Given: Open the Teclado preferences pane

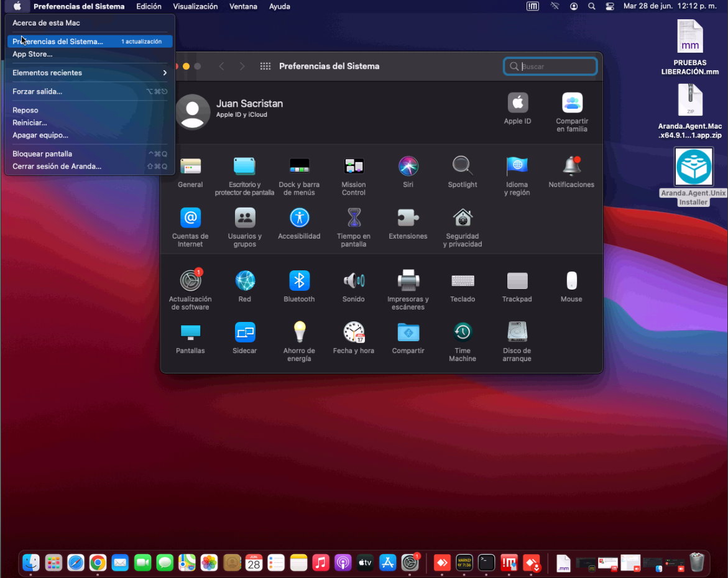Looking at the screenshot, I should click(x=463, y=281).
